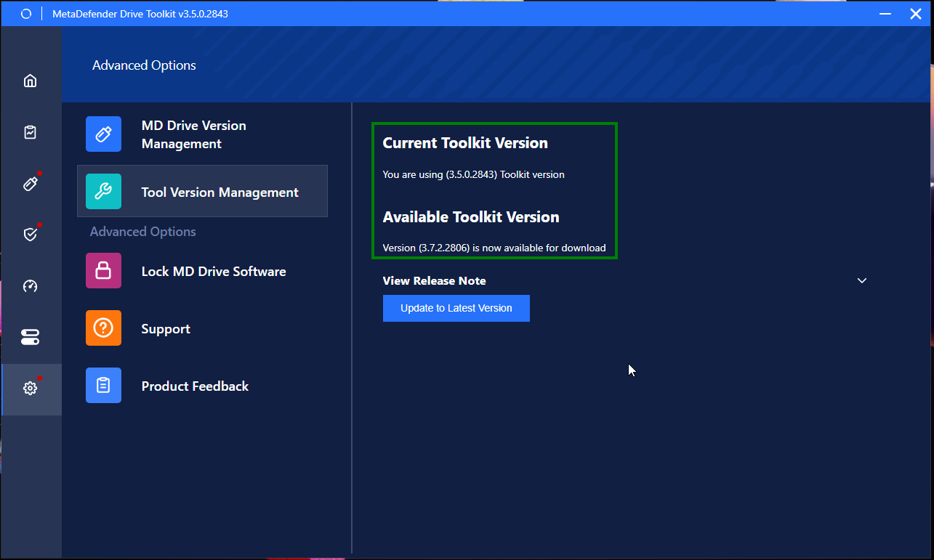Select Tool Version Management item
934x560 pixels.
[202, 192]
